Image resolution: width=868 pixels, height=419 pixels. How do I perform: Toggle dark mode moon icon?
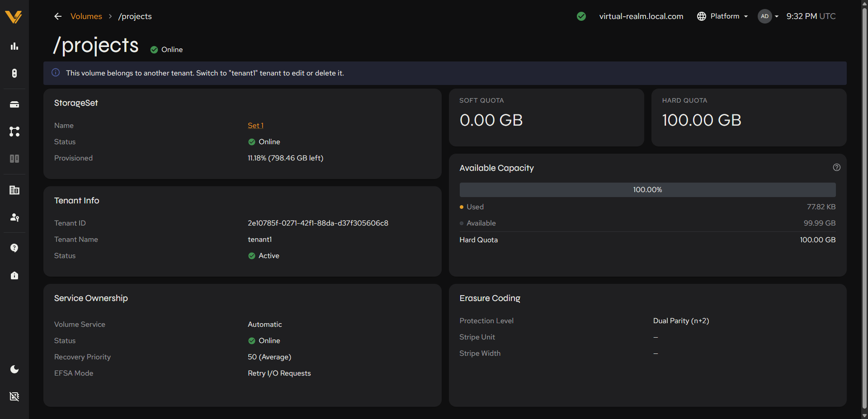tap(14, 369)
